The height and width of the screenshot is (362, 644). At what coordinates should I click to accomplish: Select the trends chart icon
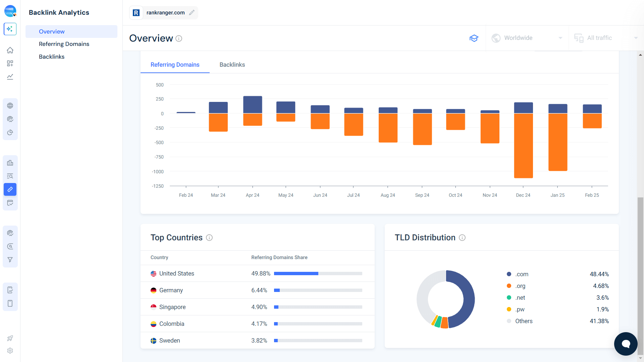[x=10, y=77]
